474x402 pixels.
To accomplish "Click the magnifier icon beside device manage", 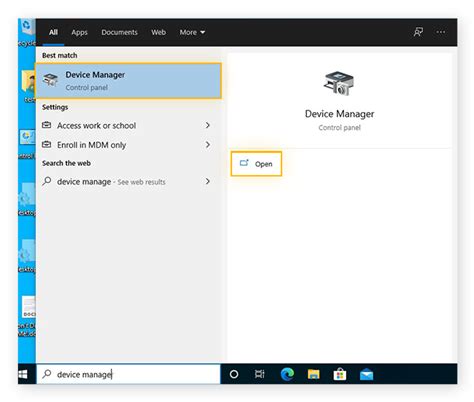I will coord(47,181).
